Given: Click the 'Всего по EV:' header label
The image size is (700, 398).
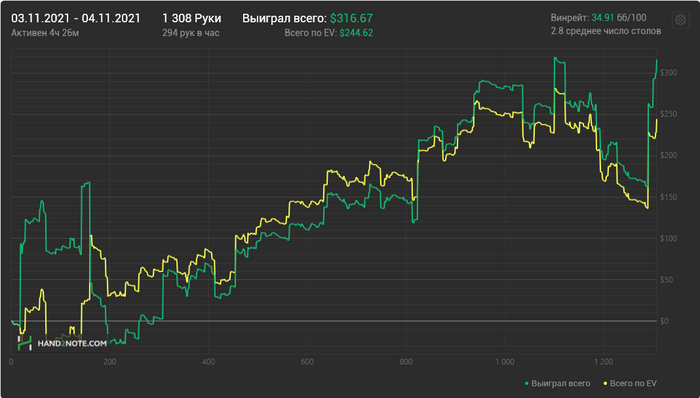Looking at the screenshot, I should coord(310,33).
